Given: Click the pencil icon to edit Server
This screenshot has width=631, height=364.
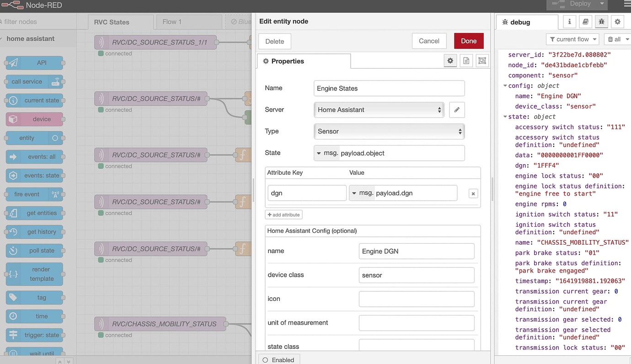Looking at the screenshot, I should click(457, 110).
